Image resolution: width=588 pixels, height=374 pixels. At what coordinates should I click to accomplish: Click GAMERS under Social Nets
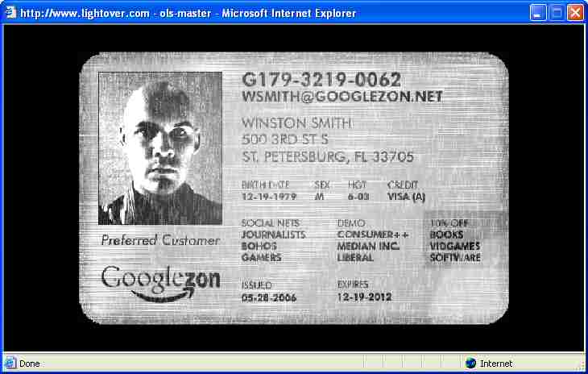coord(261,258)
